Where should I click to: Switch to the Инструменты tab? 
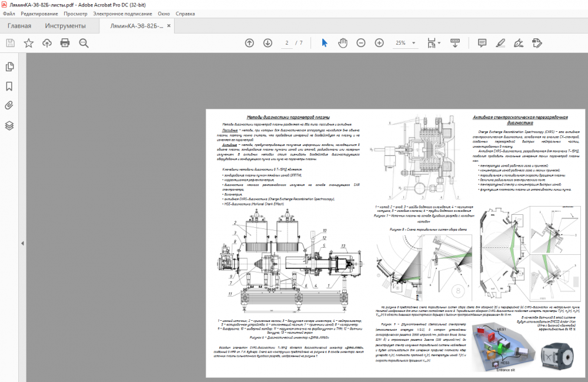click(65, 26)
